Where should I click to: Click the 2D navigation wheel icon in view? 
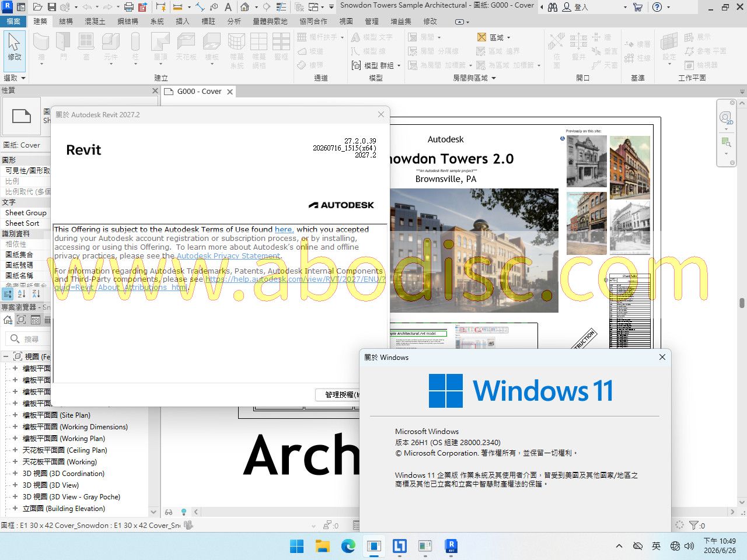(726, 118)
